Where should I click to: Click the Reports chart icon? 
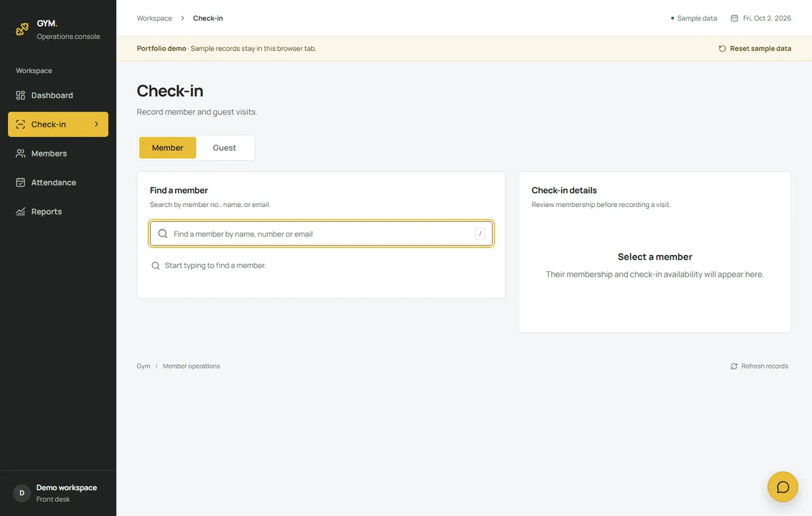tap(20, 212)
